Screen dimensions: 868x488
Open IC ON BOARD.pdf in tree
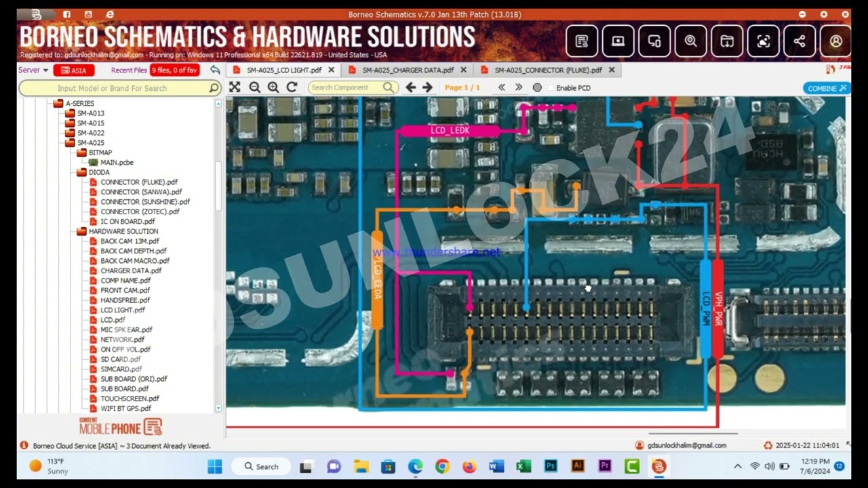click(127, 222)
